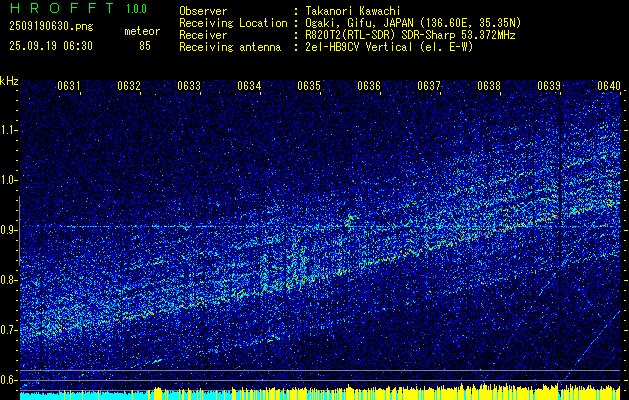Viewport: 629px width, 400px height.
Task: Click the observer name Takanori Kawachi
Action: [x=351, y=11]
